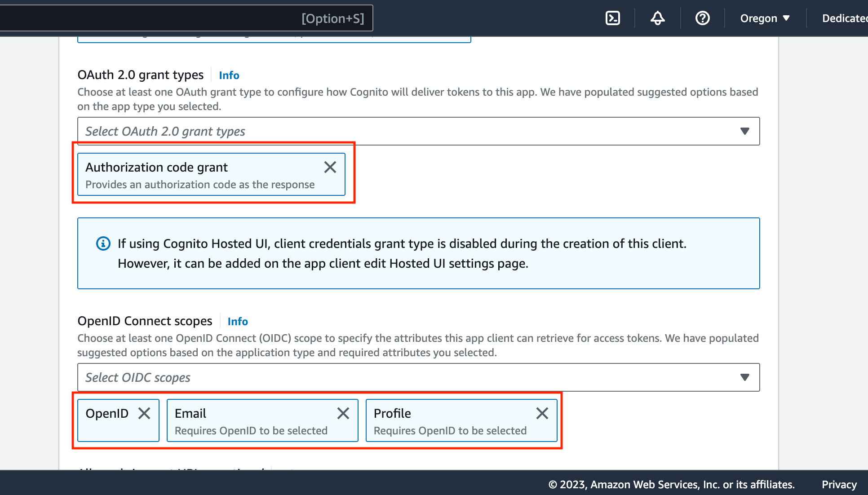Open the Dedicated menu item in the top bar
Image resolution: width=868 pixels, height=495 pixels.
844,18
